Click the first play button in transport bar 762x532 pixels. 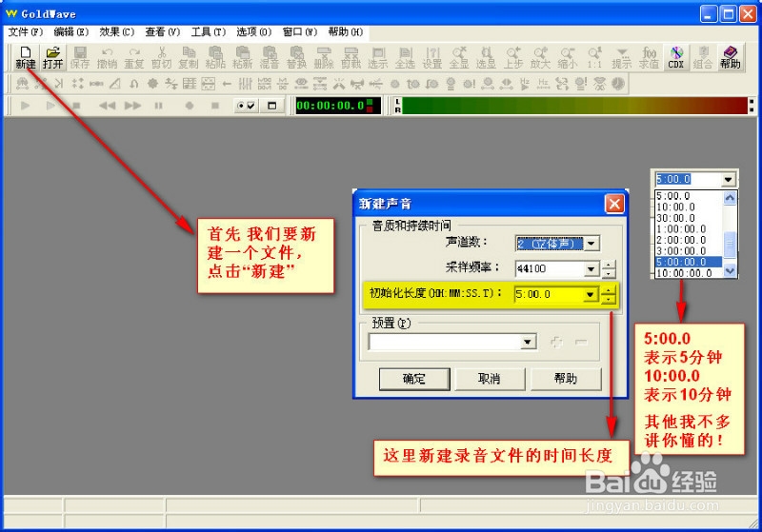pyautogui.click(x=26, y=106)
